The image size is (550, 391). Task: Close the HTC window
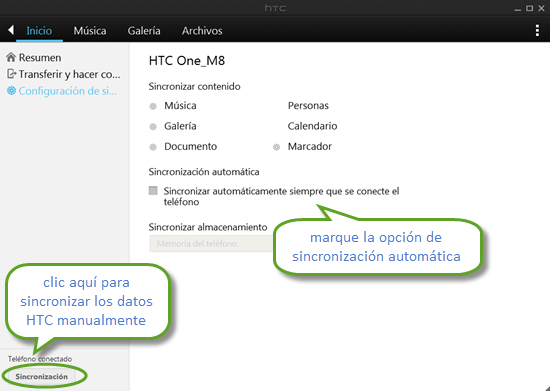(x=541, y=8)
